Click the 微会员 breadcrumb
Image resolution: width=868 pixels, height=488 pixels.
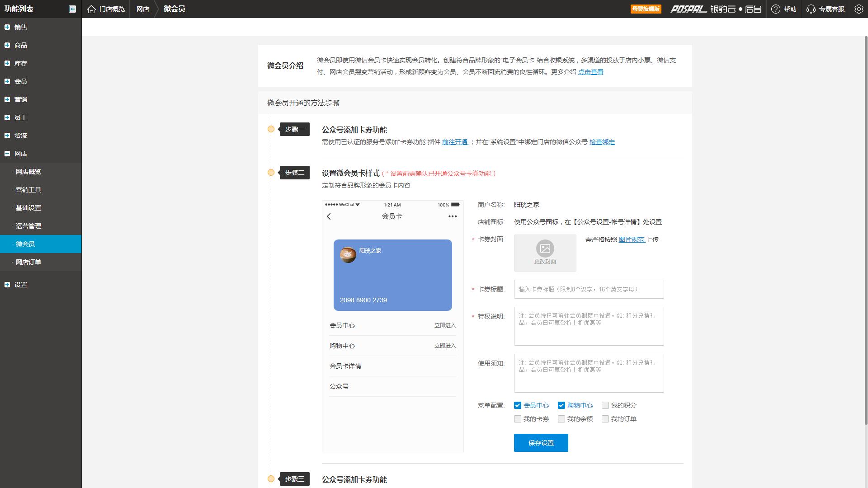[175, 9]
